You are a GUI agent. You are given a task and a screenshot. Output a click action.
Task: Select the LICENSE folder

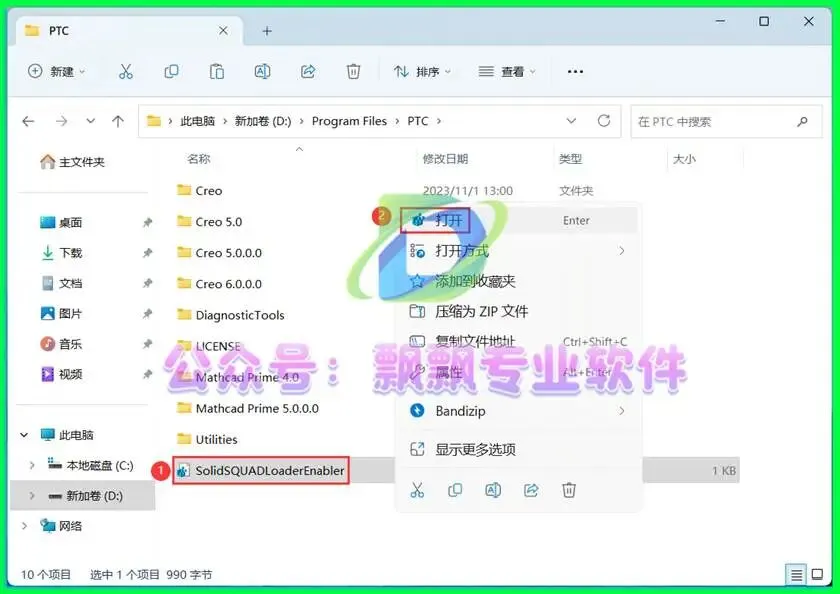[209, 346]
